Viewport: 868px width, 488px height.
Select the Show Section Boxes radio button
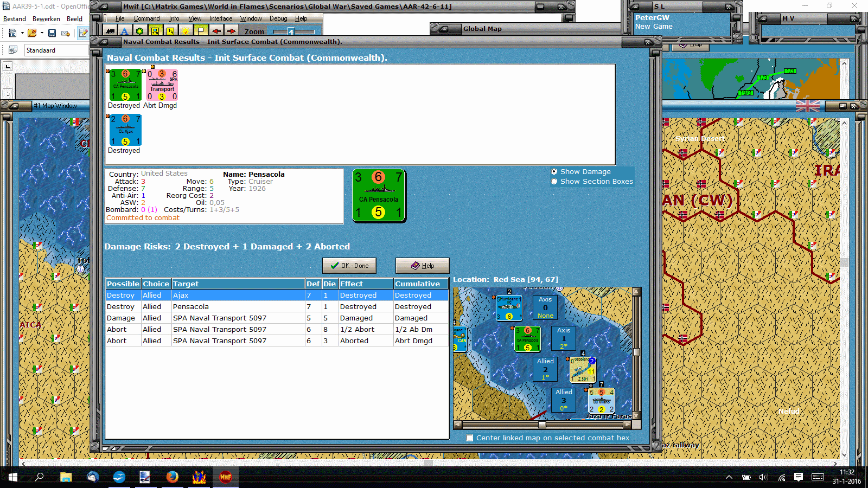tap(554, 182)
